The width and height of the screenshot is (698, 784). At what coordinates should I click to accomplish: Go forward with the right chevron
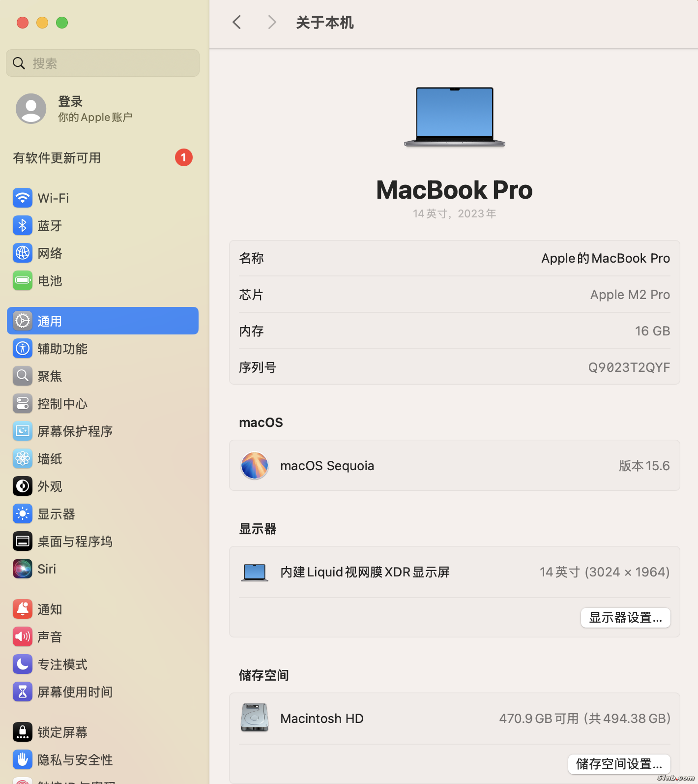click(x=272, y=22)
